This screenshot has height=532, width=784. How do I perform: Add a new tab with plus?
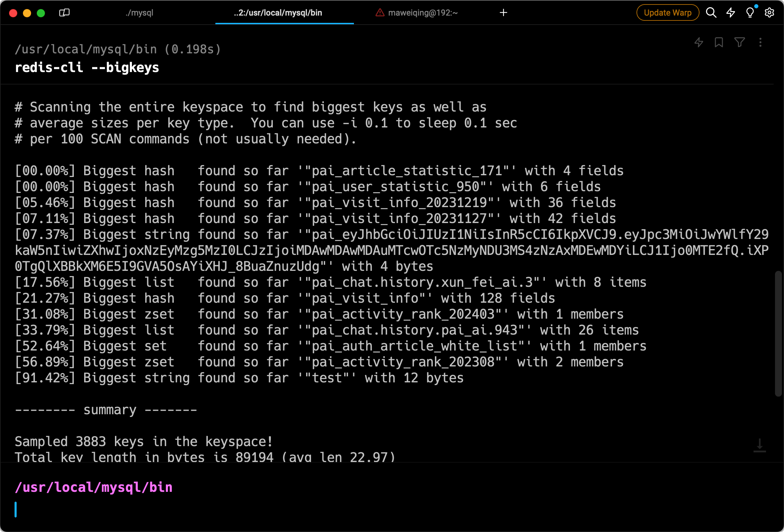point(504,13)
